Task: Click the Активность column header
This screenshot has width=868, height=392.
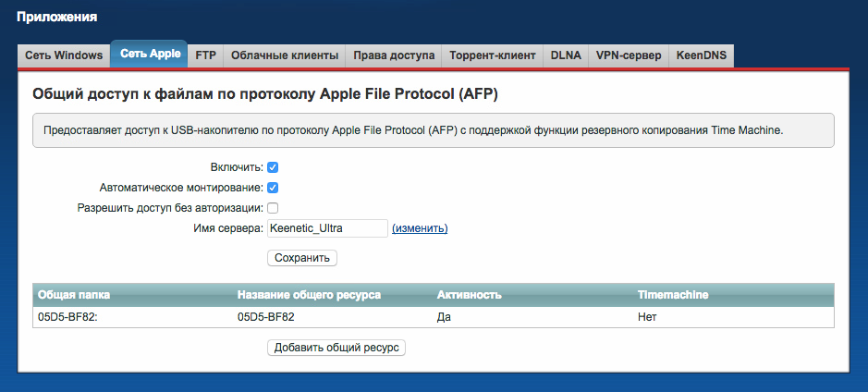Action: 470,295
